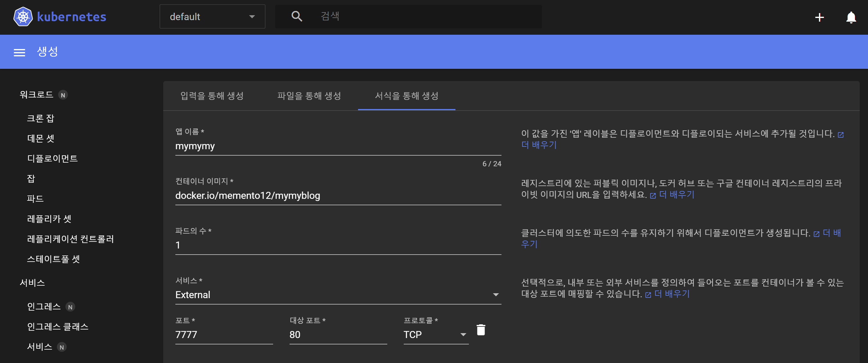The image size is (868, 363).
Task: Select the 서식을 통해 생성 tab
Action: click(x=406, y=96)
